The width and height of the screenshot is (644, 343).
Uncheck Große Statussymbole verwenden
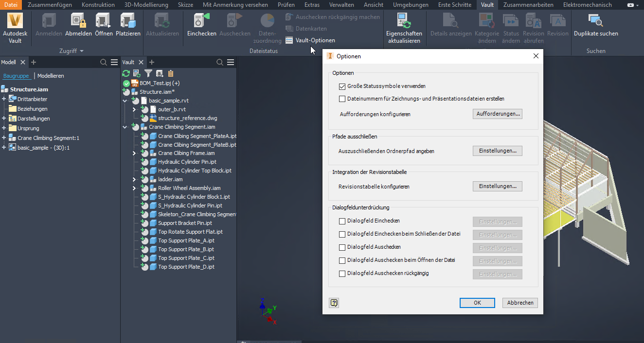coord(342,86)
